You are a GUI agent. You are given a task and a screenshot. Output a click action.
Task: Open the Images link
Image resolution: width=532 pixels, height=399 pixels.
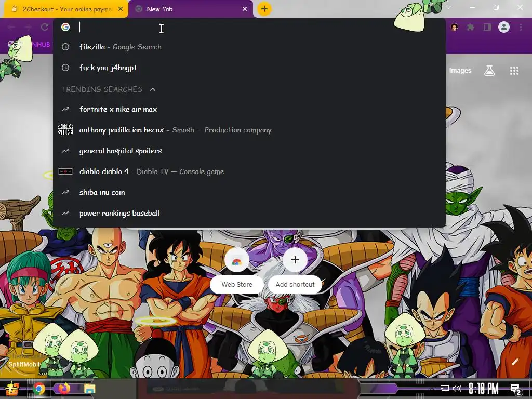460,71
